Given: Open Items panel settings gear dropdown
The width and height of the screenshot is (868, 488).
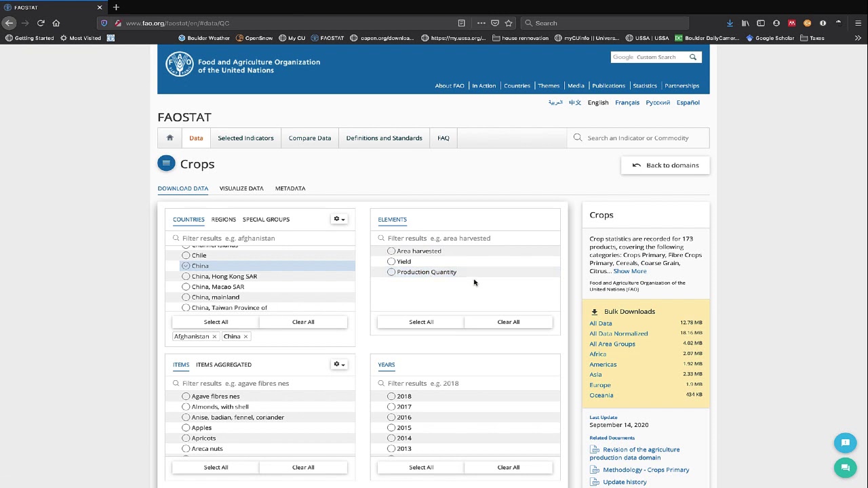Looking at the screenshot, I should point(339,364).
